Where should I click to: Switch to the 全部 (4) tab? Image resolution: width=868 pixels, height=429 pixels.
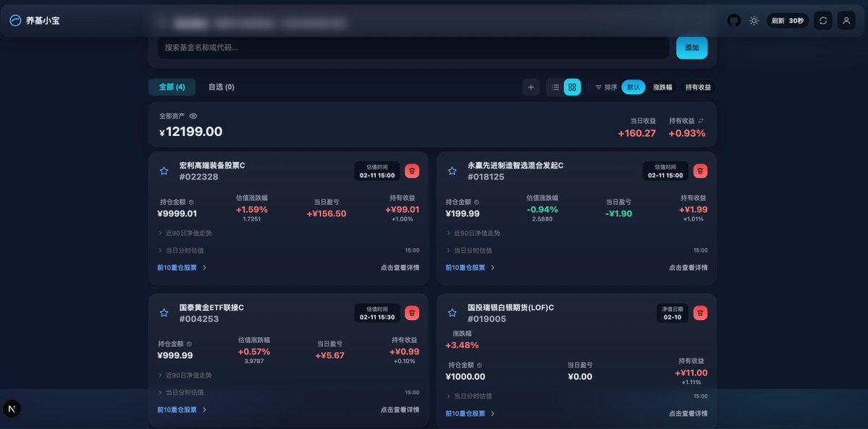pos(172,87)
